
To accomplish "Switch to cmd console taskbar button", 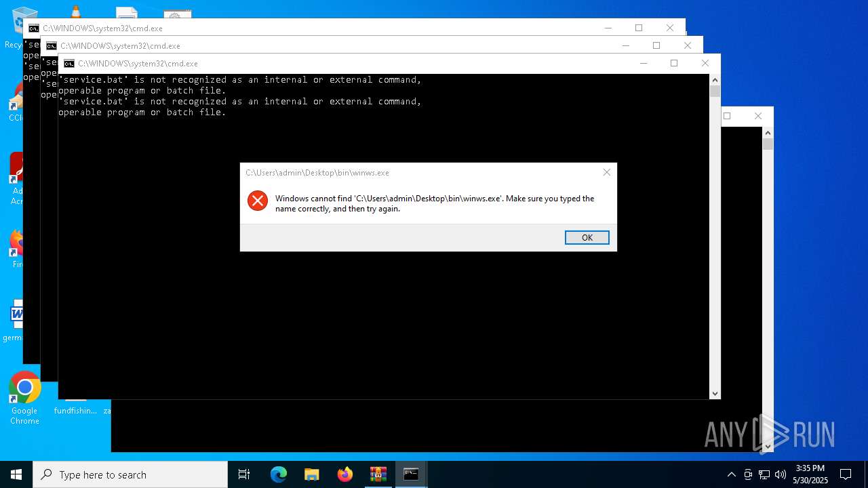I will pyautogui.click(x=412, y=474).
